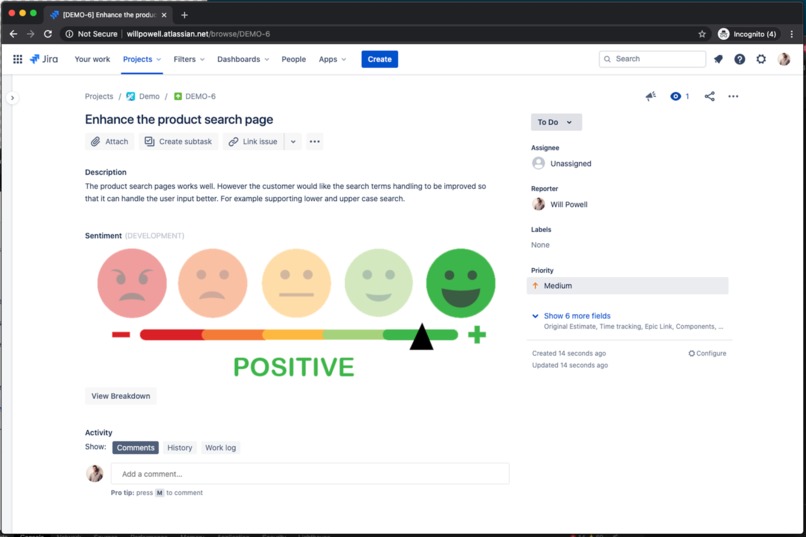Screen dimensions: 806x537
Task: Open the user profile avatar in the top bar
Action: (x=784, y=59)
